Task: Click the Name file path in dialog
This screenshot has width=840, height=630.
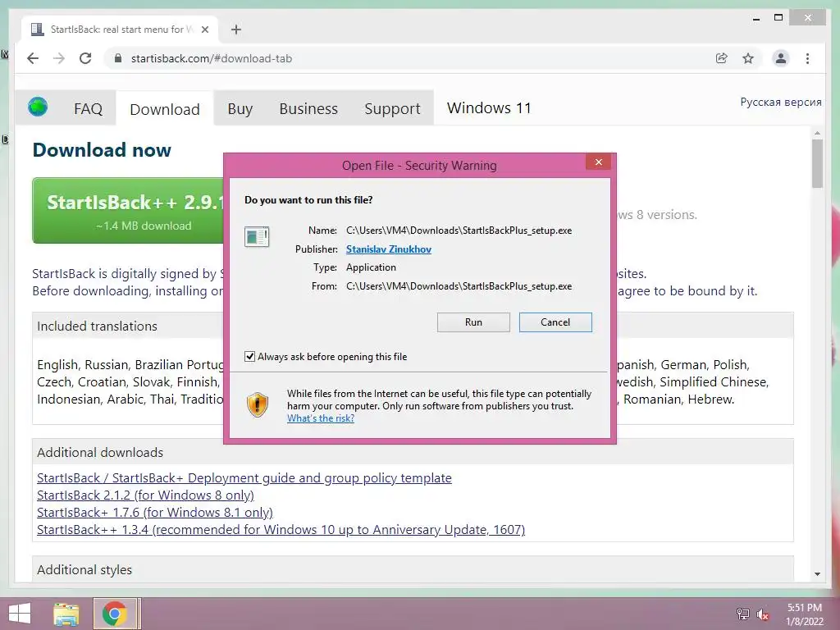Action: click(459, 231)
